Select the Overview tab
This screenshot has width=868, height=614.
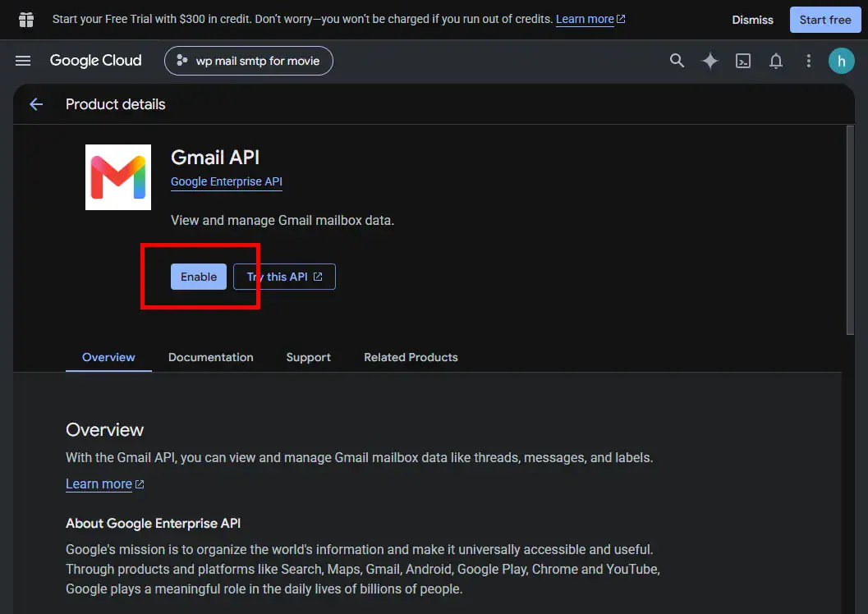[x=108, y=357]
